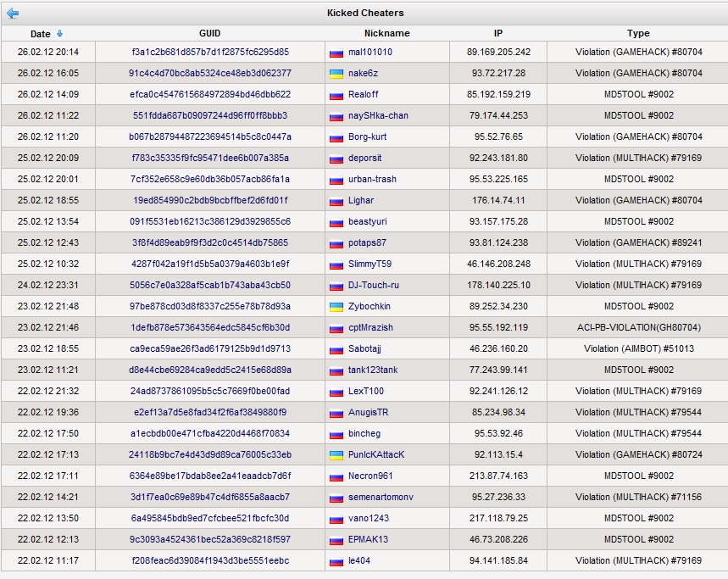Viewport: 728px width, 579px height.
Task: Click IP address 213.87.74.163
Action: (498, 476)
